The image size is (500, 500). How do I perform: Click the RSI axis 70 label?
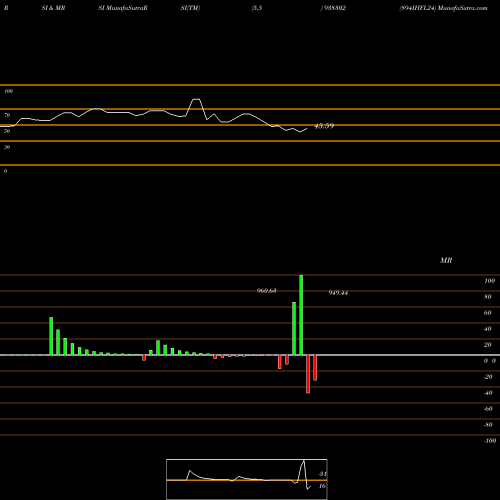click(7, 115)
